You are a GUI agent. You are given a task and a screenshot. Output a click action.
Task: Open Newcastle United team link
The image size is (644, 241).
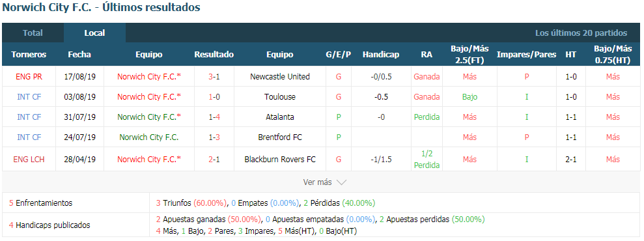point(280,77)
